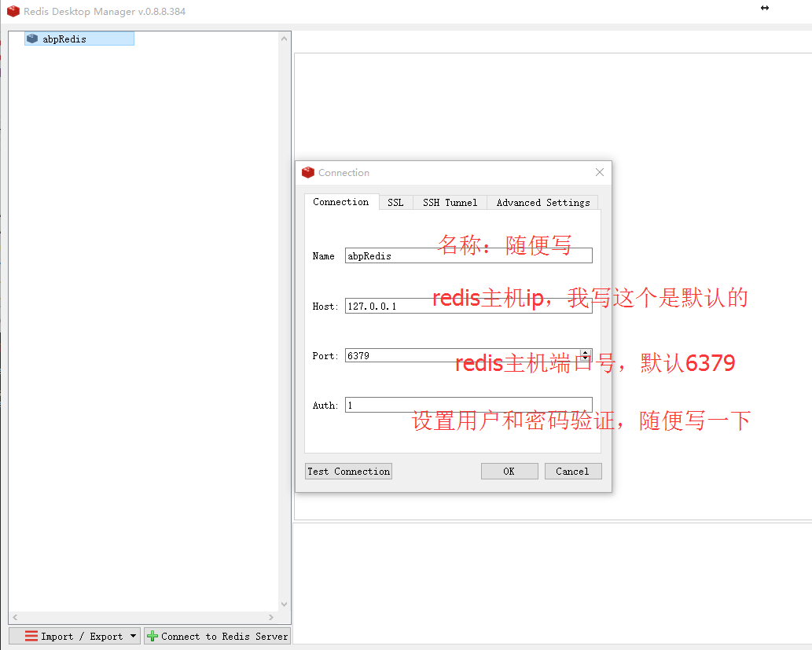Open the Import / Export menu
The width and height of the screenshot is (812, 650).
(75, 636)
